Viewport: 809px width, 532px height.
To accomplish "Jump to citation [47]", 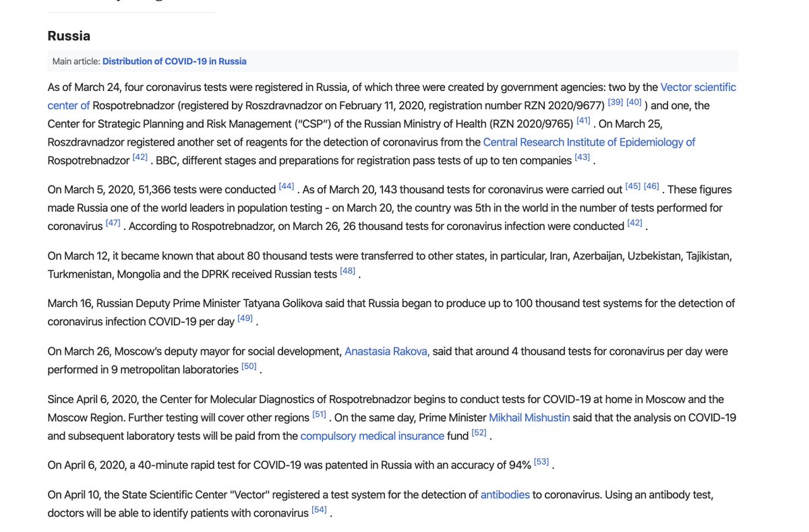I will [x=113, y=223].
